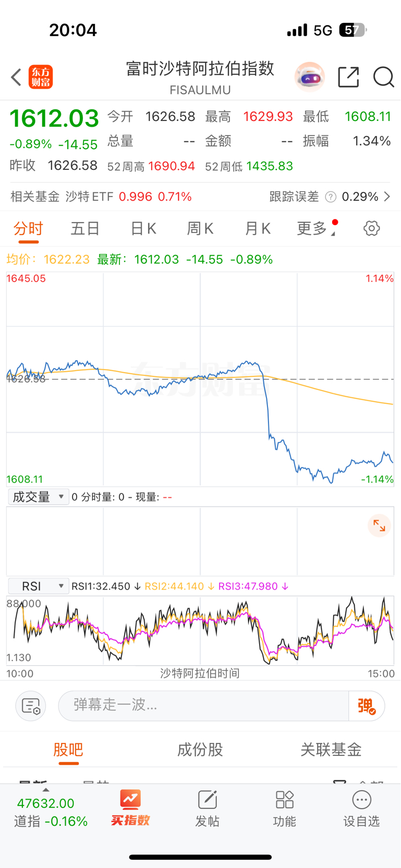Tap the 买指数 button
The image size is (401, 868).
point(130,808)
